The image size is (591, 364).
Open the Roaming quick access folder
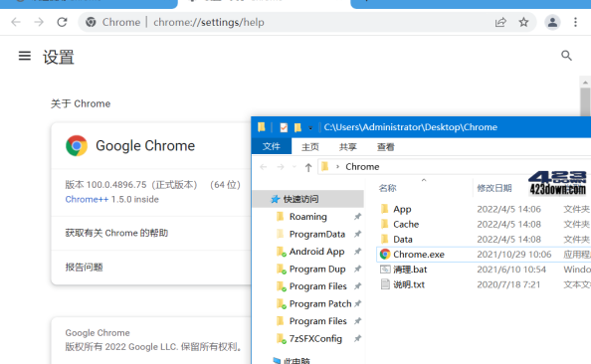point(308,217)
